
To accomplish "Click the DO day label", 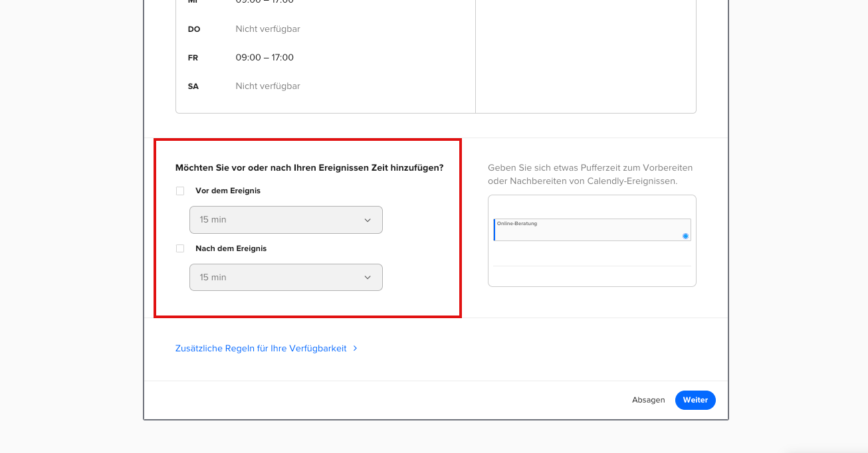I will click(194, 29).
